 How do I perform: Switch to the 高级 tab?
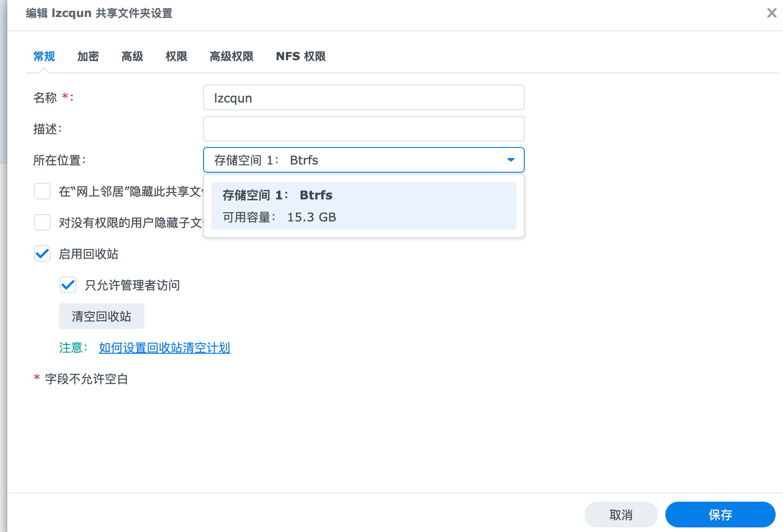coord(132,57)
